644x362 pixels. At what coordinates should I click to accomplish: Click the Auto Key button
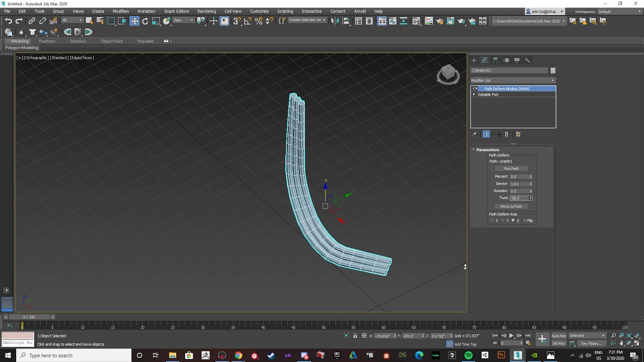pos(559,336)
